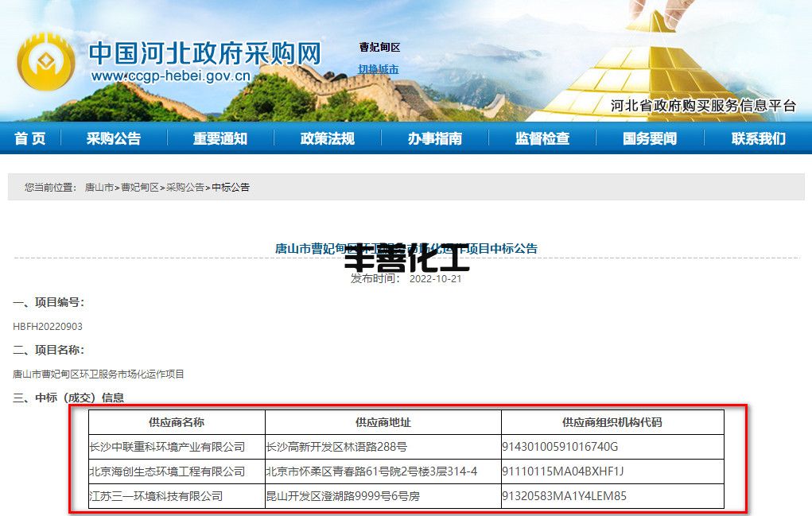Open the 国务要闻 navigation item

point(650,138)
